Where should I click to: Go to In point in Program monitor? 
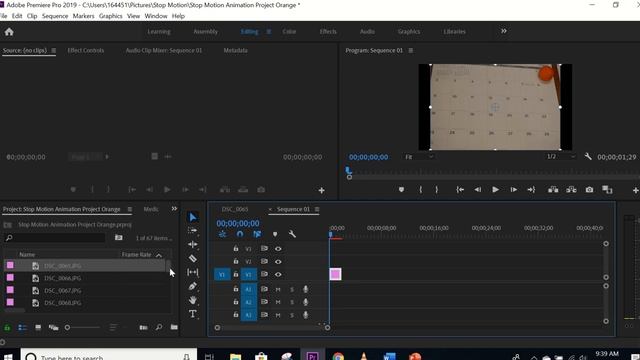[x=460, y=190]
